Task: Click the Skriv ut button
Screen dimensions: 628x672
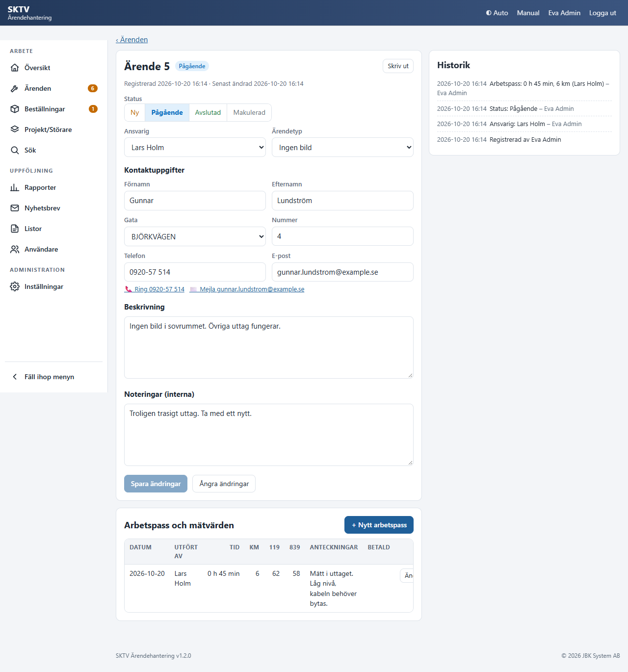Action: click(398, 66)
